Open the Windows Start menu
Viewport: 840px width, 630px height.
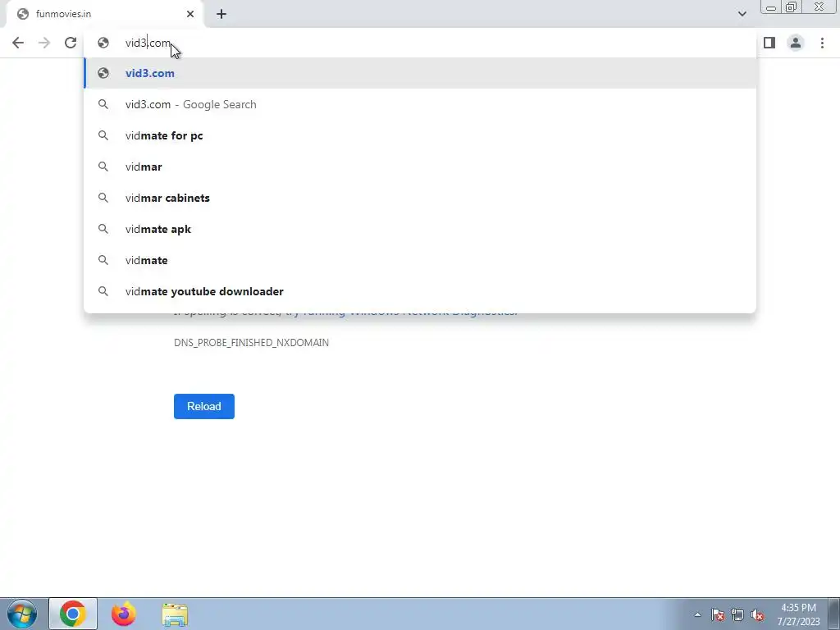click(22, 614)
